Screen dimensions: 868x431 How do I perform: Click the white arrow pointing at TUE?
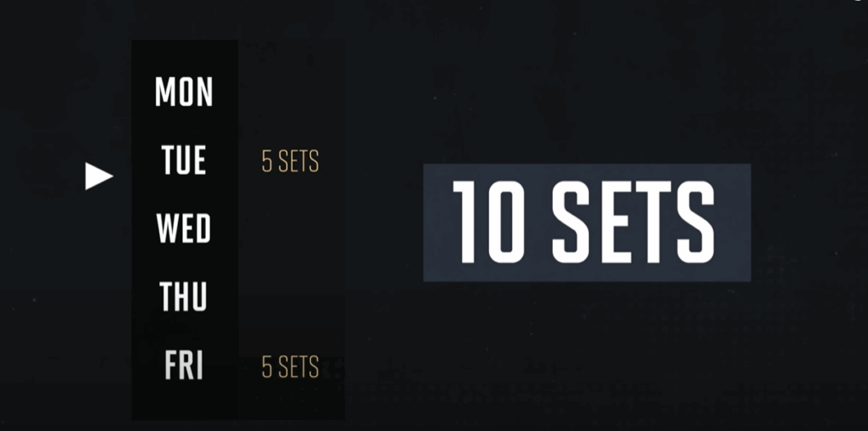tap(98, 176)
